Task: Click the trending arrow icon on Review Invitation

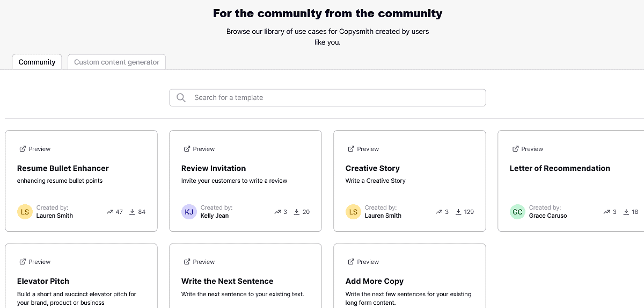Action: 277,212
